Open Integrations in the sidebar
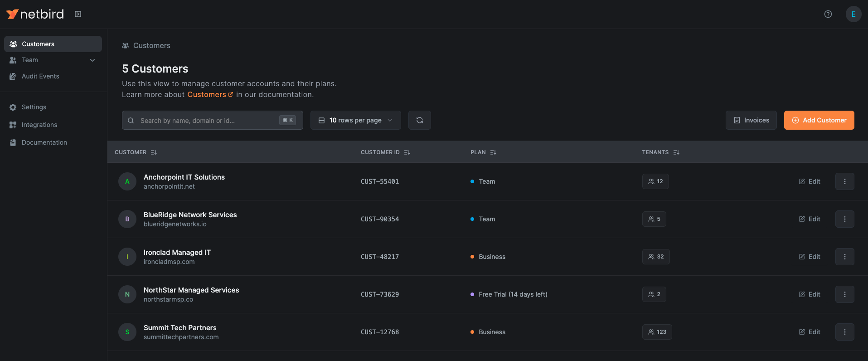 [x=53, y=125]
